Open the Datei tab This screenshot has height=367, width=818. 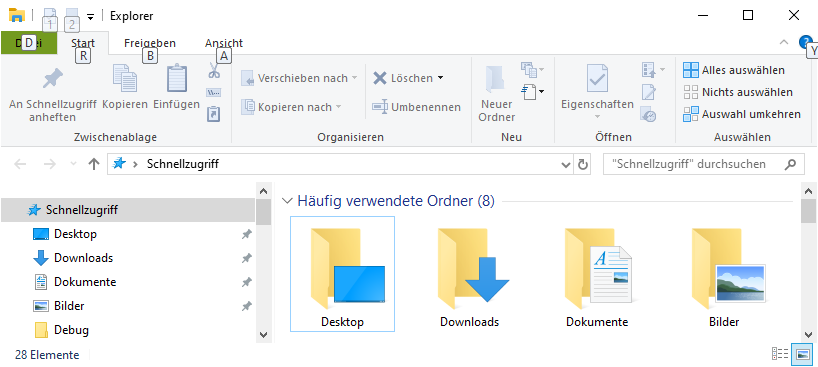(29, 43)
